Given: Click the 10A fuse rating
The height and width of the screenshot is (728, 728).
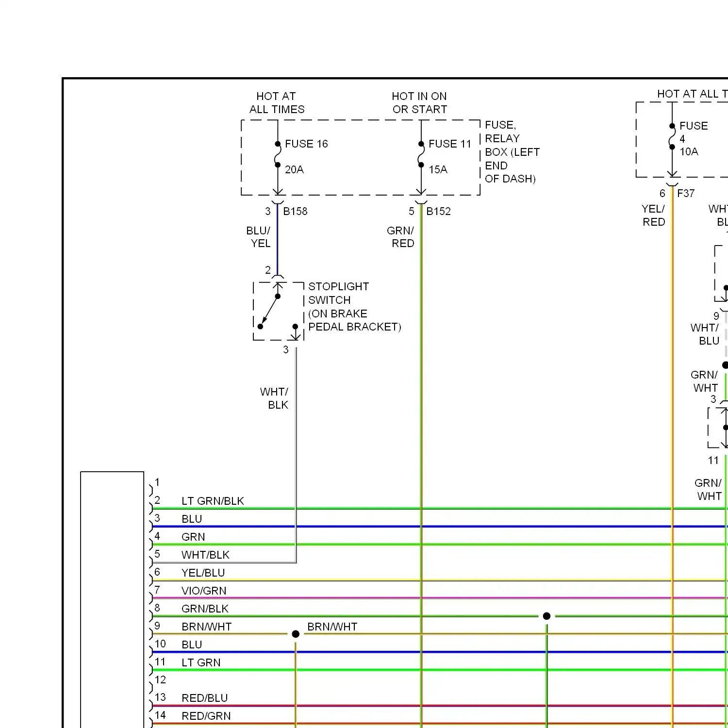Looking at the screenshot, I should pyautogui.click(x=689, y=152).
